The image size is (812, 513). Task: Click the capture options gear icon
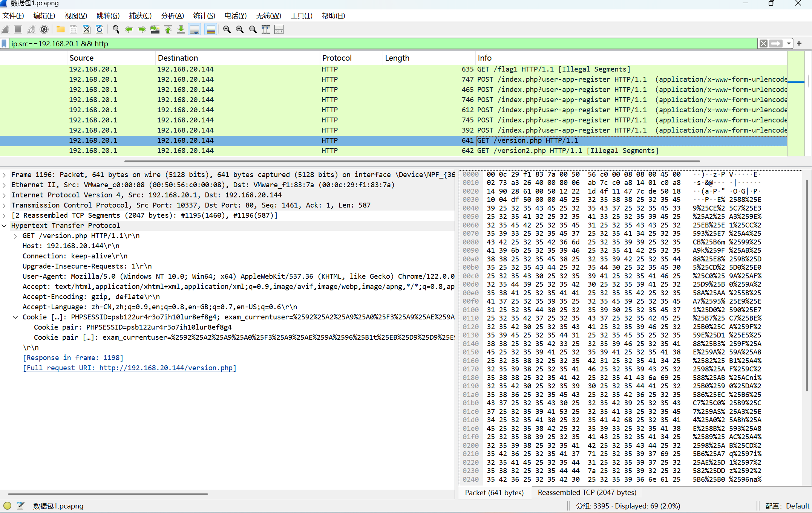pyautogui.click(x=44, y=29)
